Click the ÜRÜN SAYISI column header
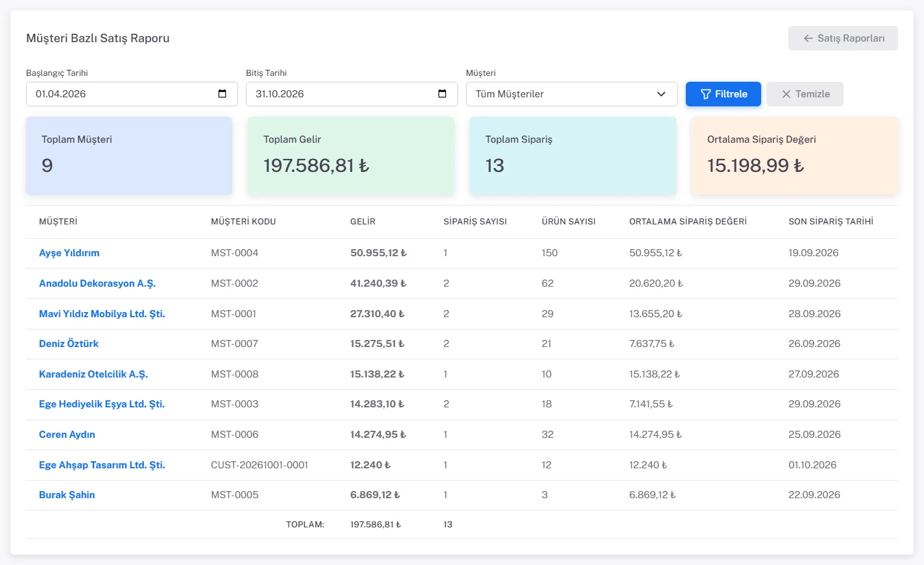Viewport: 924px width, 565px height. (568, 222)
